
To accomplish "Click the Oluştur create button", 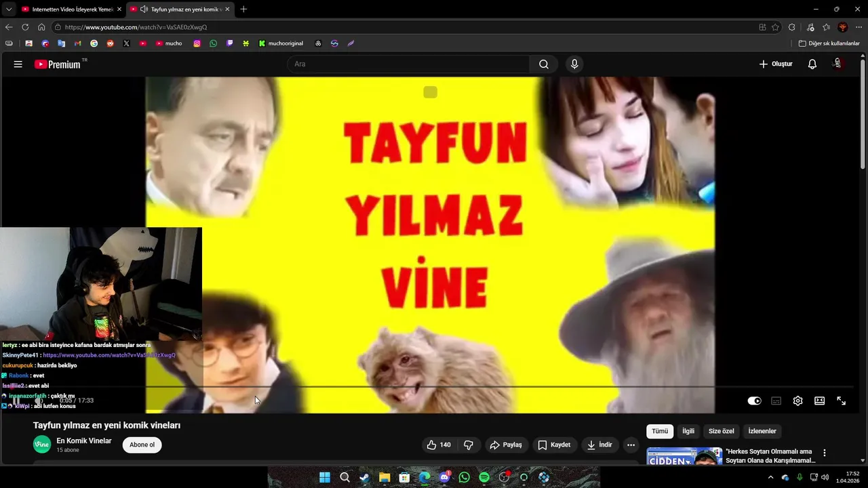I will [775, 64].
